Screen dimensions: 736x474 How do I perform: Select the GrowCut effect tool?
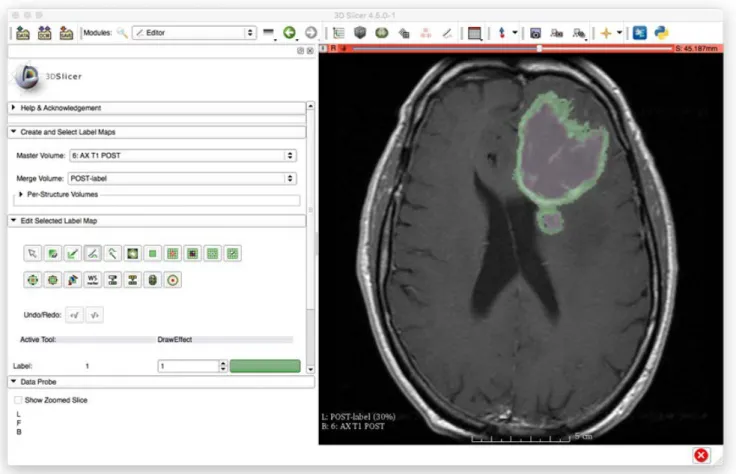point(73,280)
